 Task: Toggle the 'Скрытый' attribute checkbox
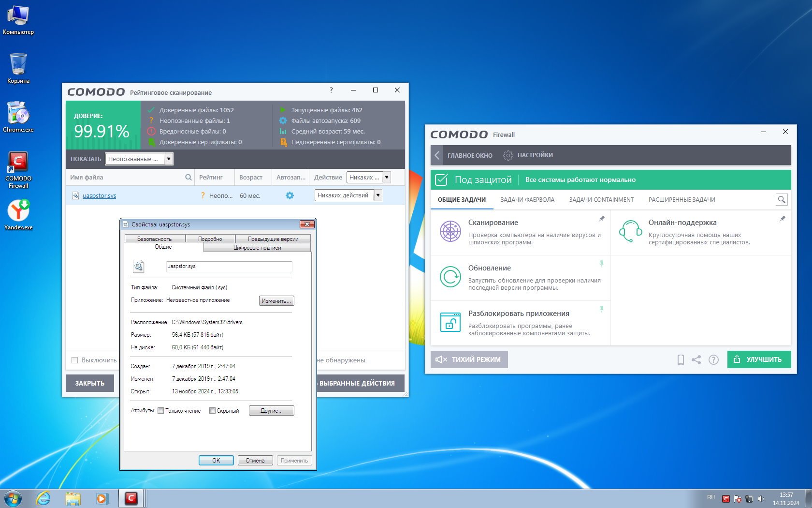212,411
